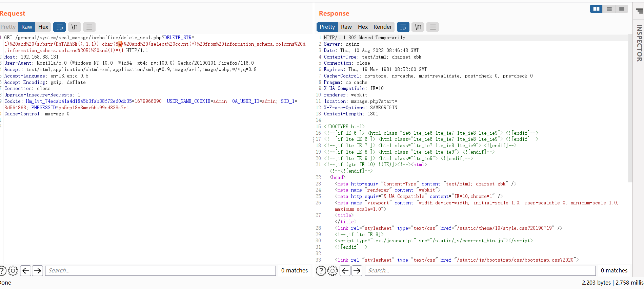Select the Pretty tab in Response panel

(327, 27)
